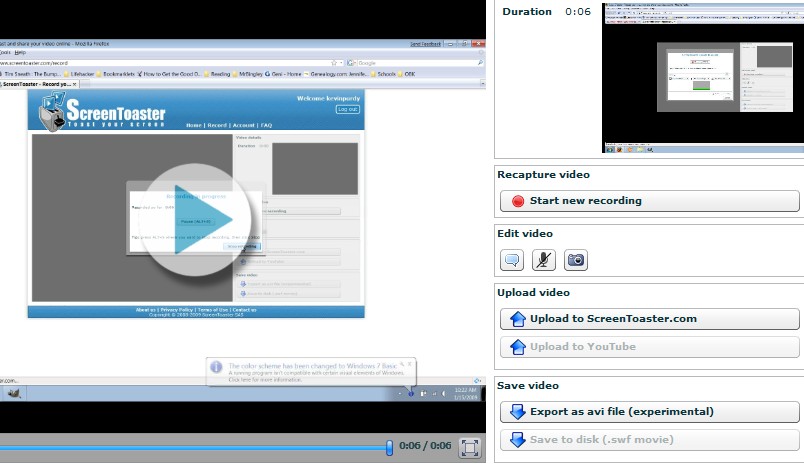Screen dimensions: 804x465
Task: Click the Duration label
Action: (527, 12)
